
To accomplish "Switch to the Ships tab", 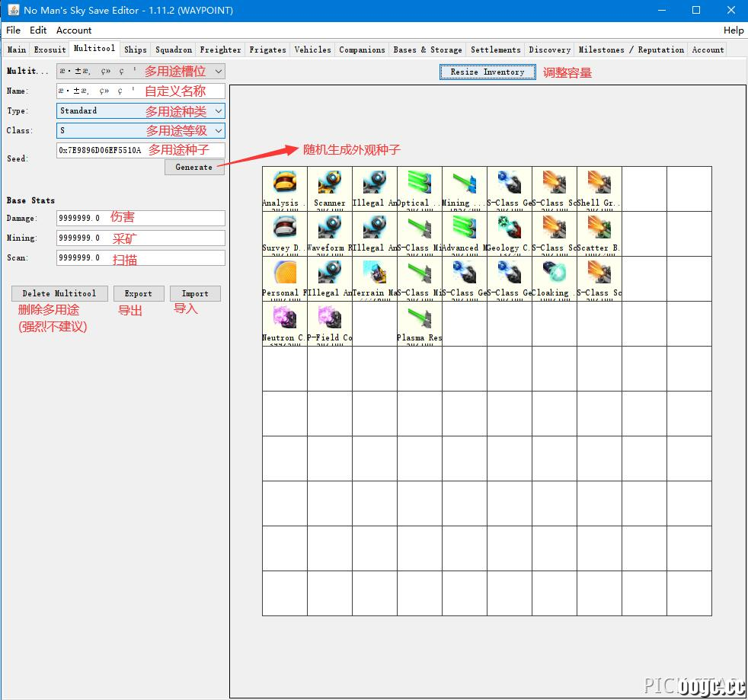I will click(x=136, y=50).
